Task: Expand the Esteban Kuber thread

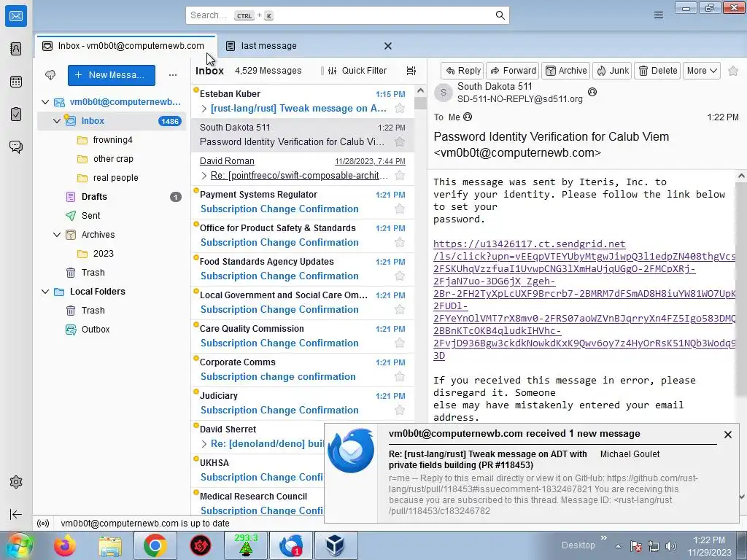Action: point(204,109)
